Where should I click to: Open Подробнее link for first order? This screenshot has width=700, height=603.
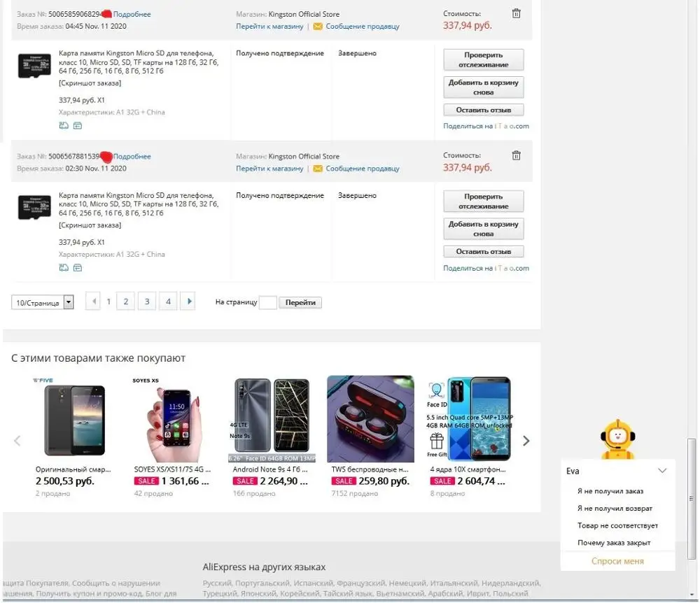click(x=132, y=14)
